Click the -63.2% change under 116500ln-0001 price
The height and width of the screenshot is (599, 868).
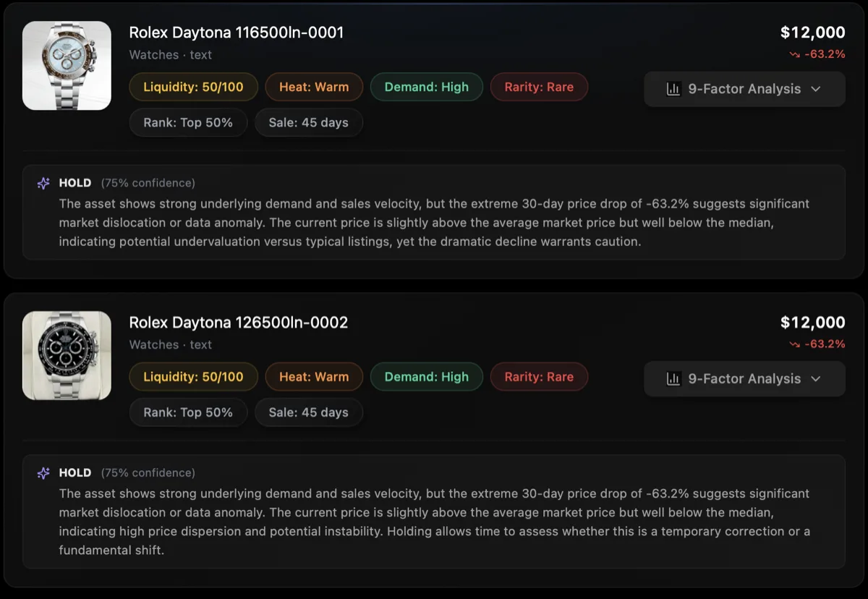[825, 54]
